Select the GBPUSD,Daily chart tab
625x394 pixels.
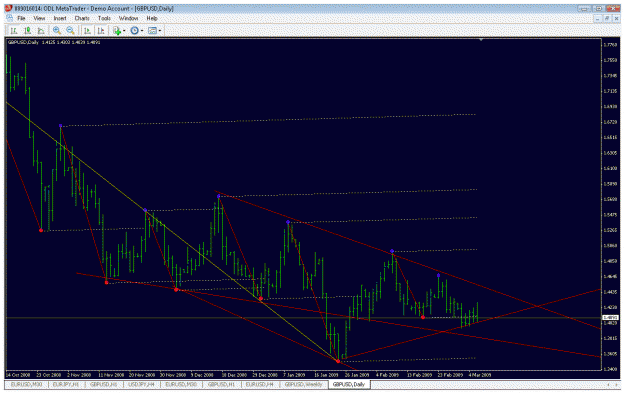point(349,385)
